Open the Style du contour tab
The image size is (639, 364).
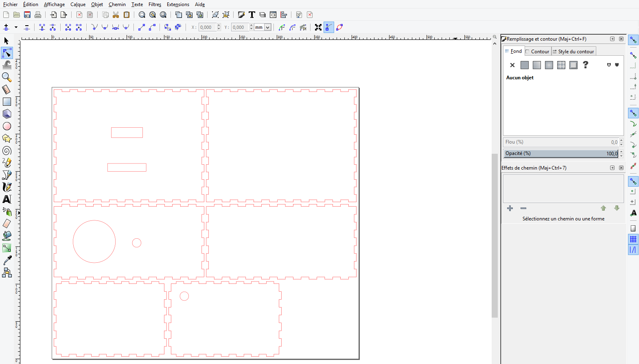574,51
